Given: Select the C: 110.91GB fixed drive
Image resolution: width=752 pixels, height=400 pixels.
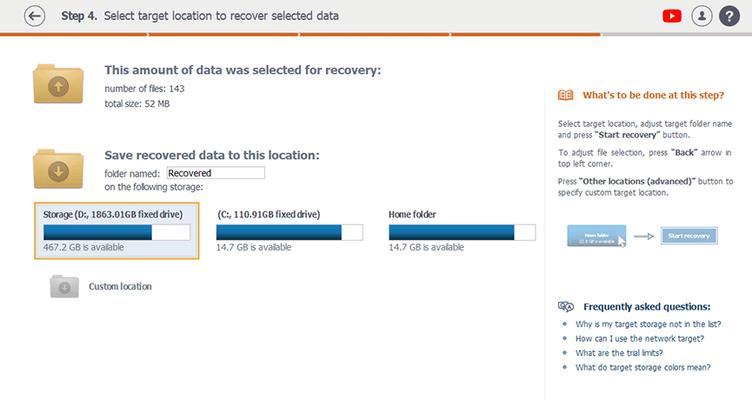Looking at the screenshot, I should [x=289, y=231].
